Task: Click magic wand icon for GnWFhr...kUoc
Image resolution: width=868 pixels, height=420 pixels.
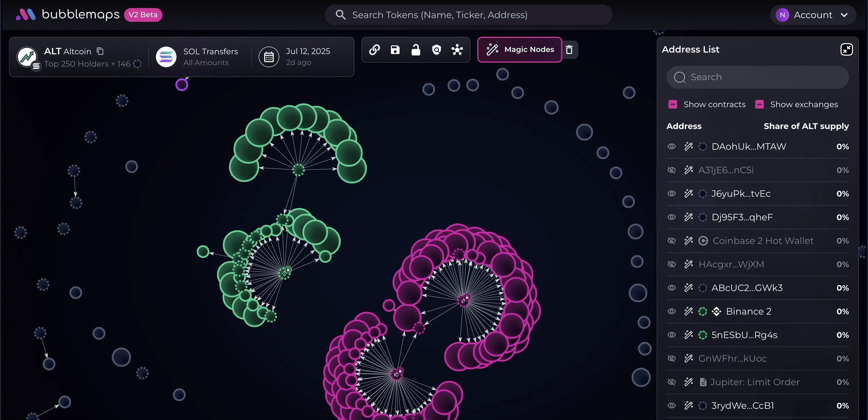Action: pyautogui.click(x=688, y=358)
